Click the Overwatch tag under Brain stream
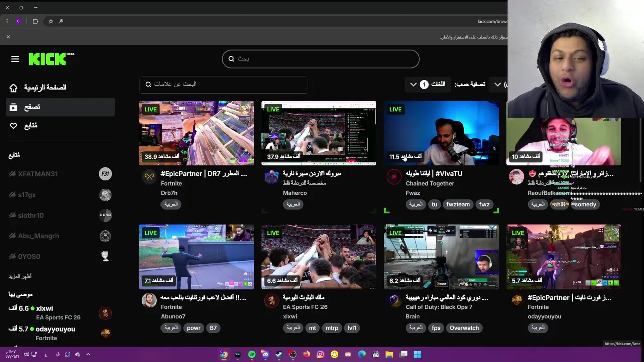 coord(464,328)
